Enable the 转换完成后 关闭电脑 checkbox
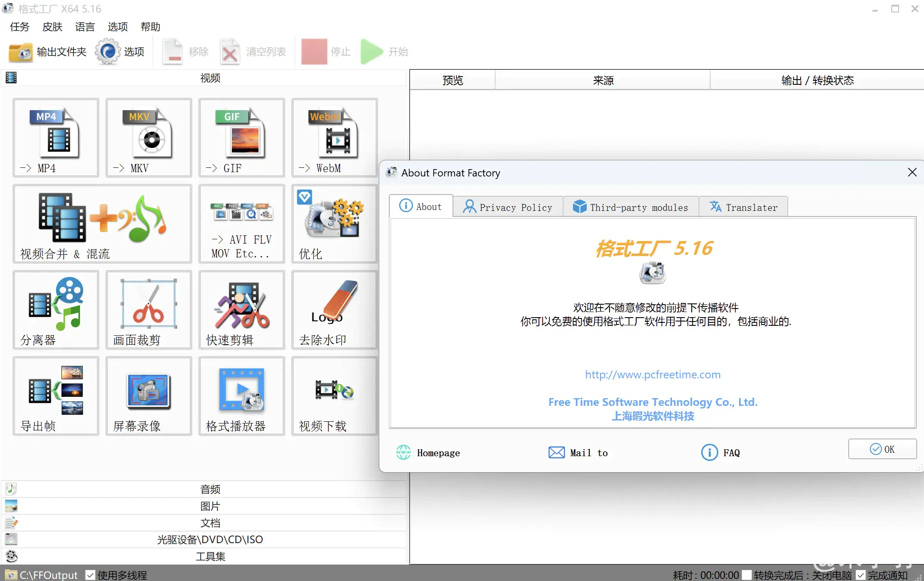 [x=747, y=575]
